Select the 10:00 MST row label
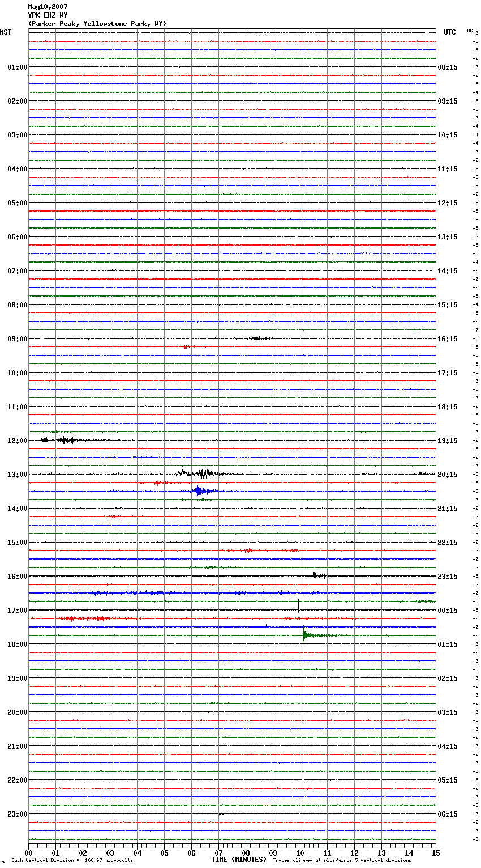Viewport: 481px width, 868px height. [x=17, y=373]
